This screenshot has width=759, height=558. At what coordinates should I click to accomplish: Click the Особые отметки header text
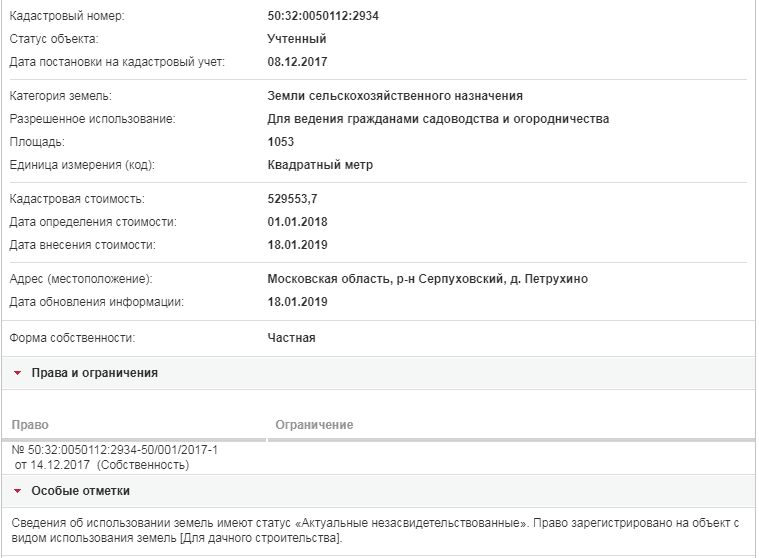[81, 491]
